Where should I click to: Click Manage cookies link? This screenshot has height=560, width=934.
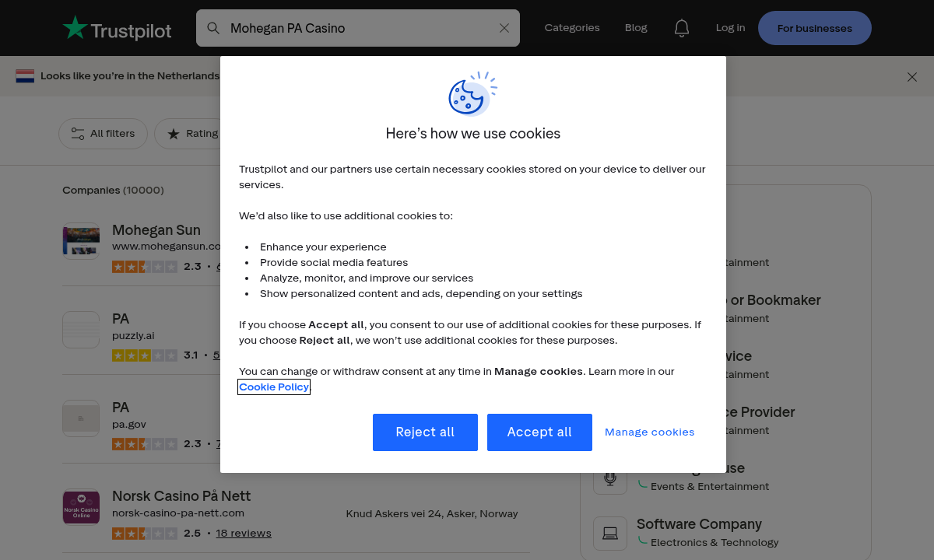(x=650, y=432)
